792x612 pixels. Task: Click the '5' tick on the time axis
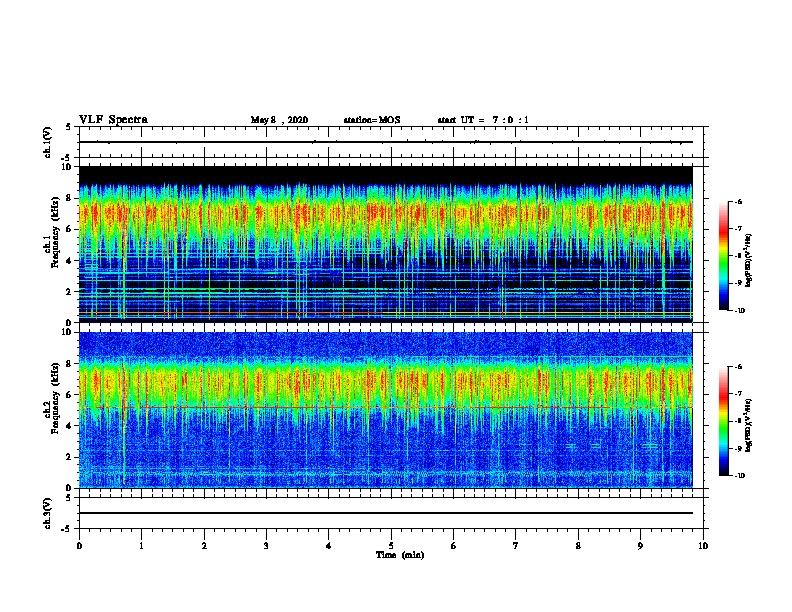click(x=391, y=546)
